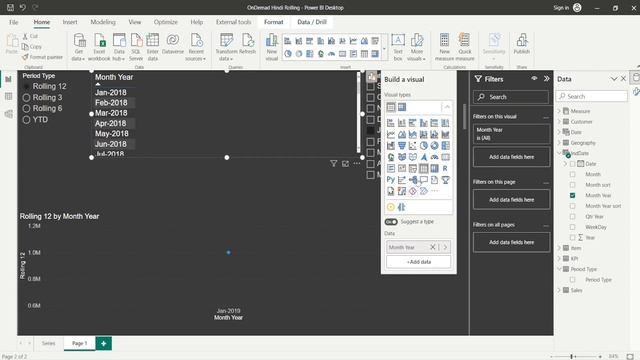Switch to Table view in left sidebar
The height and width of the screenshot is (360, 640).
pyautogui.click(x=8, y=96)
